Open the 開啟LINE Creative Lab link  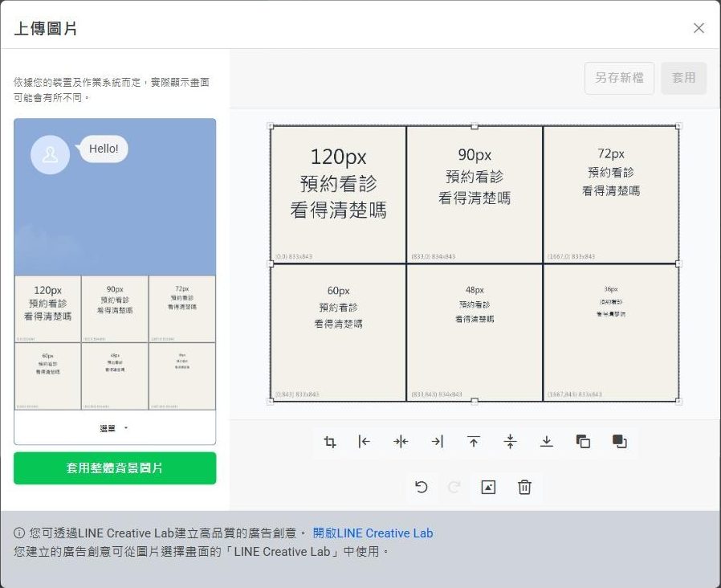pos(373,533)
